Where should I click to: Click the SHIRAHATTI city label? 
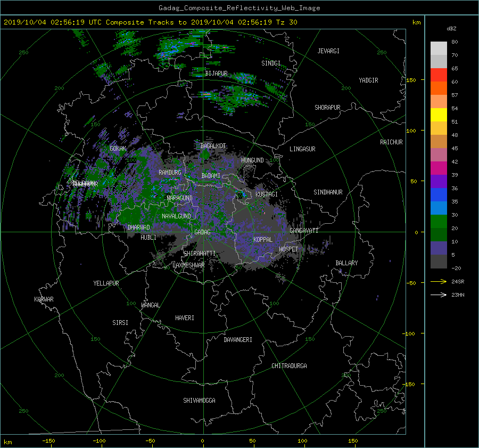[200, 254]
